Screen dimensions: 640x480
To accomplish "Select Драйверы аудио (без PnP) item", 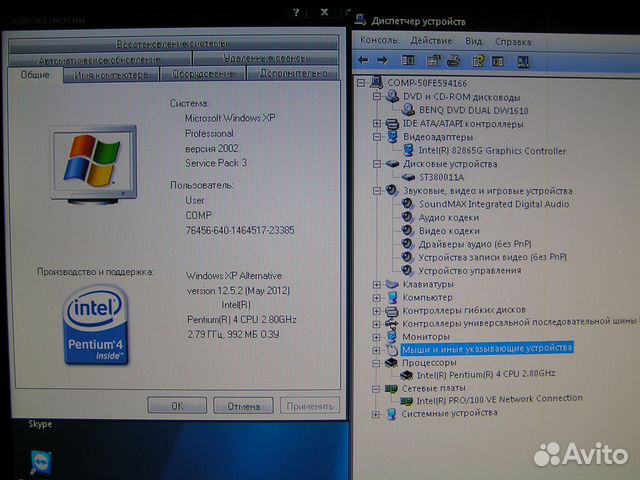I will tap(475, 244).
